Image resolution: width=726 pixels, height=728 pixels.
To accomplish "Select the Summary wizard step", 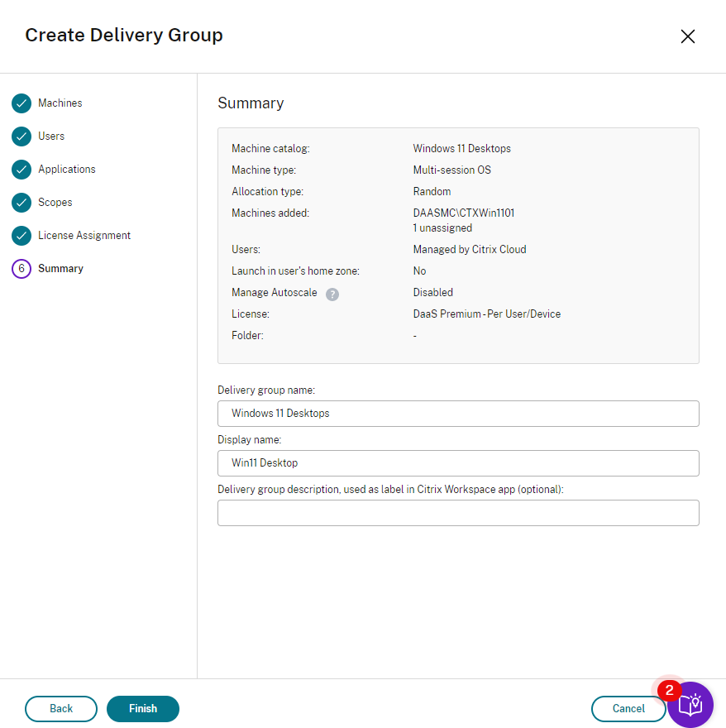I will 60,268.
